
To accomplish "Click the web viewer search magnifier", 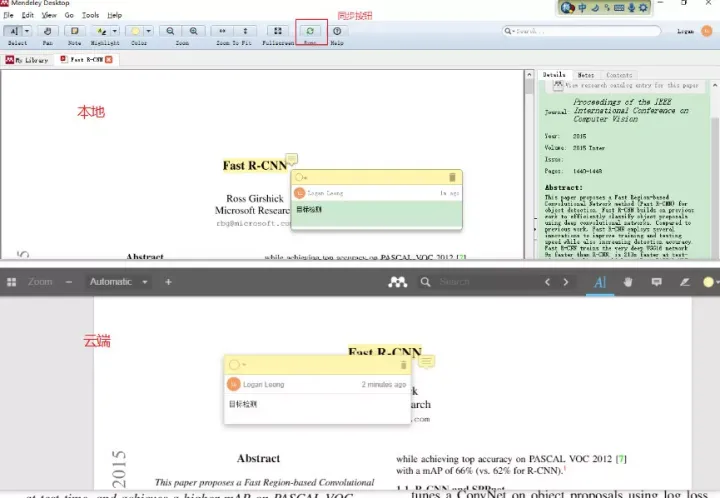I will 425,282.
